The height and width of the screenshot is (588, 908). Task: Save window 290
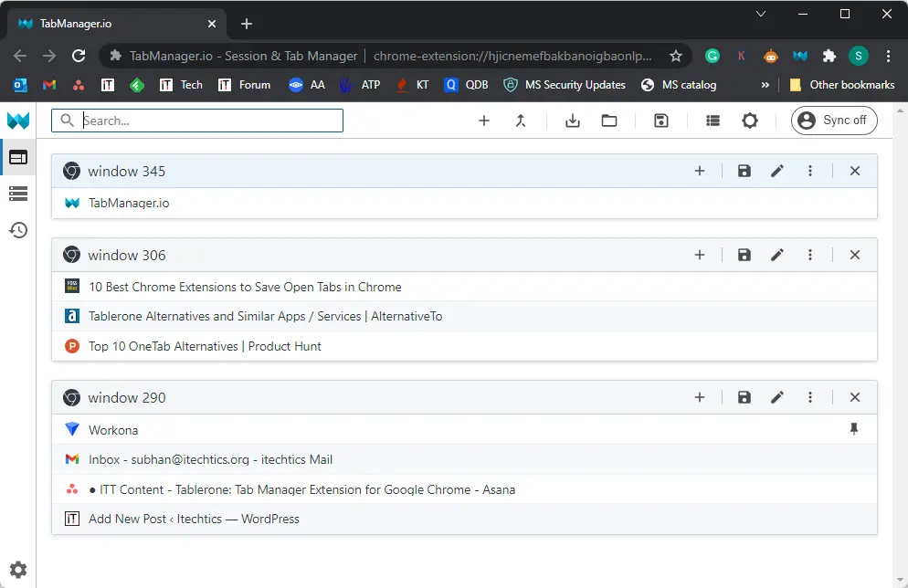744,397
